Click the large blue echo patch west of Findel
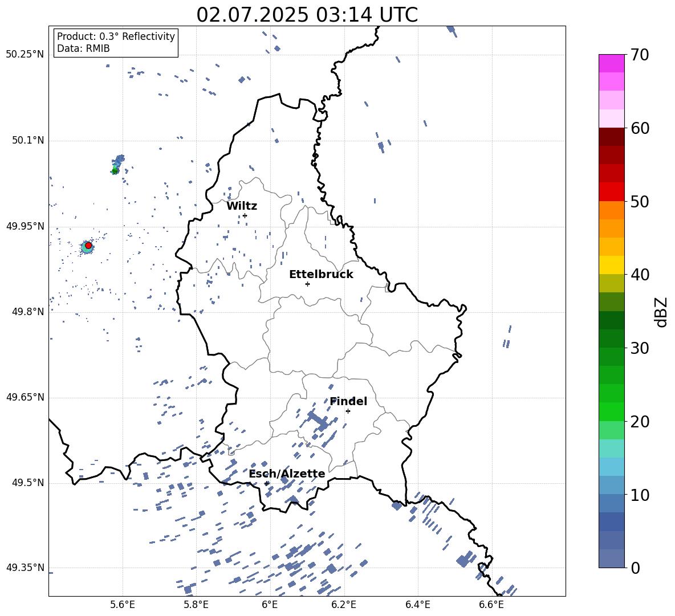The image size is (675, 616). tap(318, 421)
